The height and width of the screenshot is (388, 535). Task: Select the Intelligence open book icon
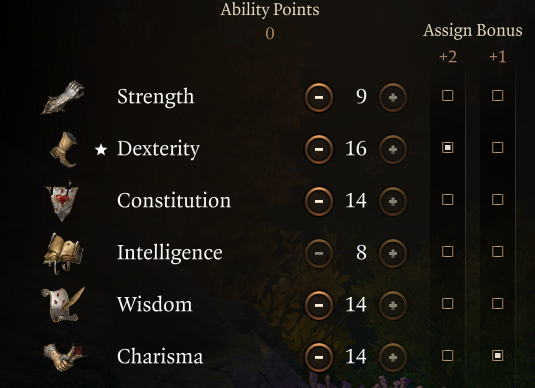[x=63, y=253]
